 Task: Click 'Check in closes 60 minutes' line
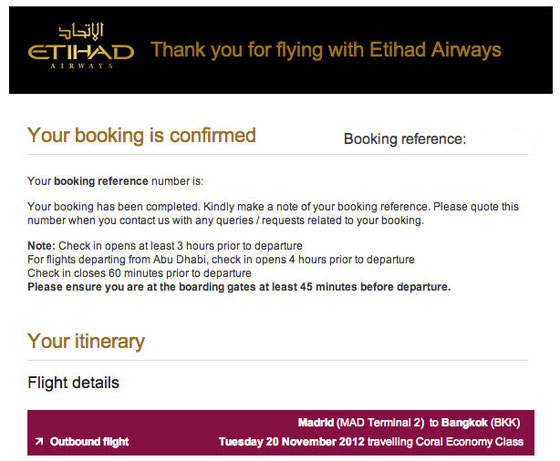tap(139, 273)
